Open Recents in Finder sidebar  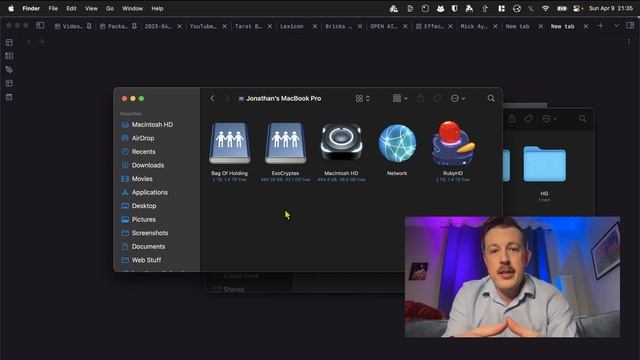pos(139,151)
